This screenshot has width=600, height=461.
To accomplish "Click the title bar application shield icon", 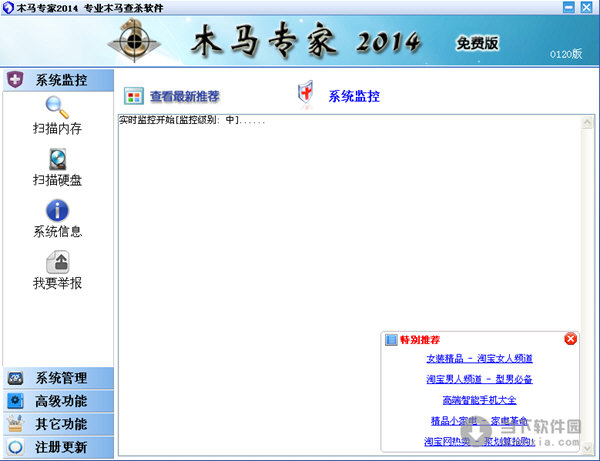I will [x=8, y=7].
